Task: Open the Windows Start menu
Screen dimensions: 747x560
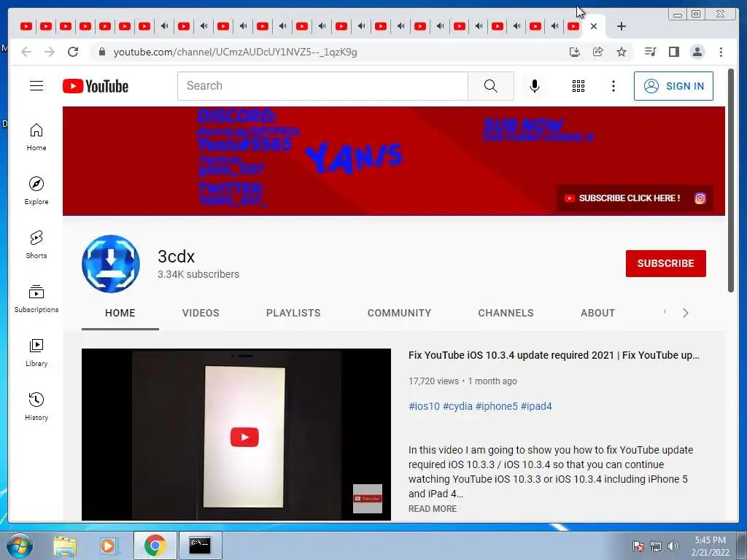Action: [x=19, y=545]
